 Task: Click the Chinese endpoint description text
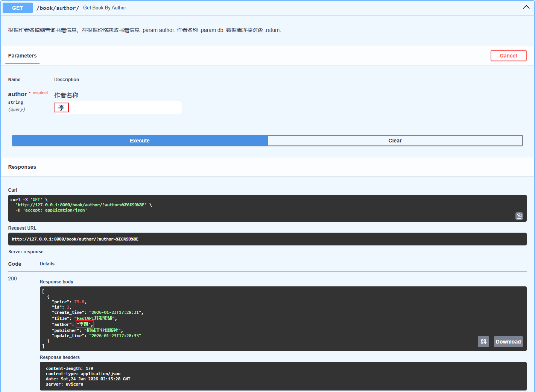(144, 30)
